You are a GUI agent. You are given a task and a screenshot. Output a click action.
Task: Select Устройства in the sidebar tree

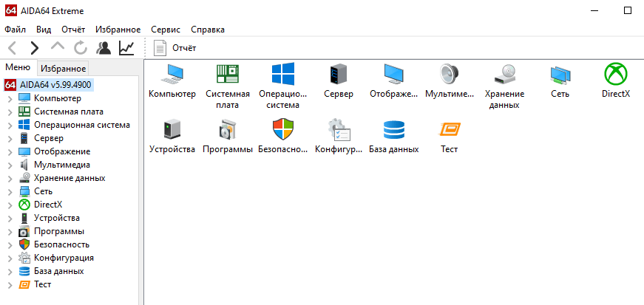(x=56, y=218)
